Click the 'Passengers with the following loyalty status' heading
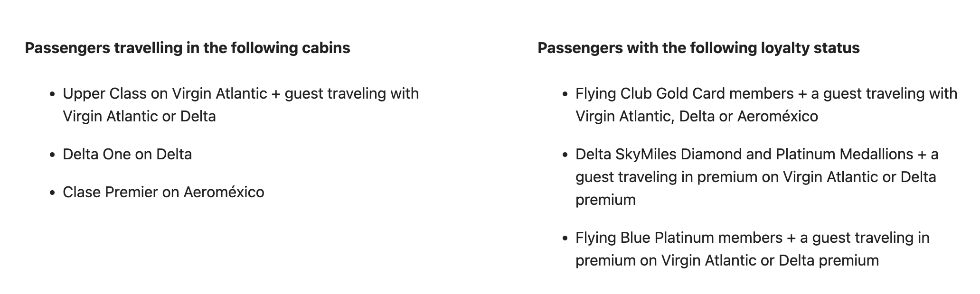Screen dimensions: 980x294 tap(698, 48)
